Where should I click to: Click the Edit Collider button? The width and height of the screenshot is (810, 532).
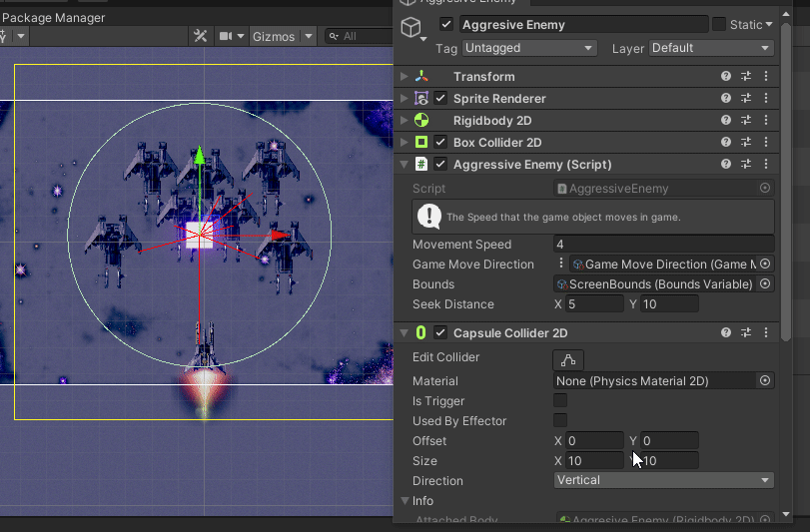pos(568,360)
